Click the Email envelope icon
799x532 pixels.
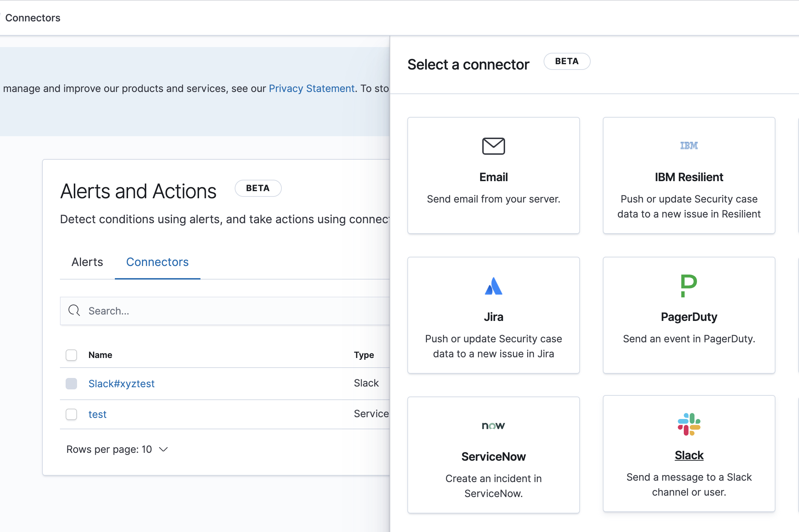pyautogui.click(x=493, y=146)
